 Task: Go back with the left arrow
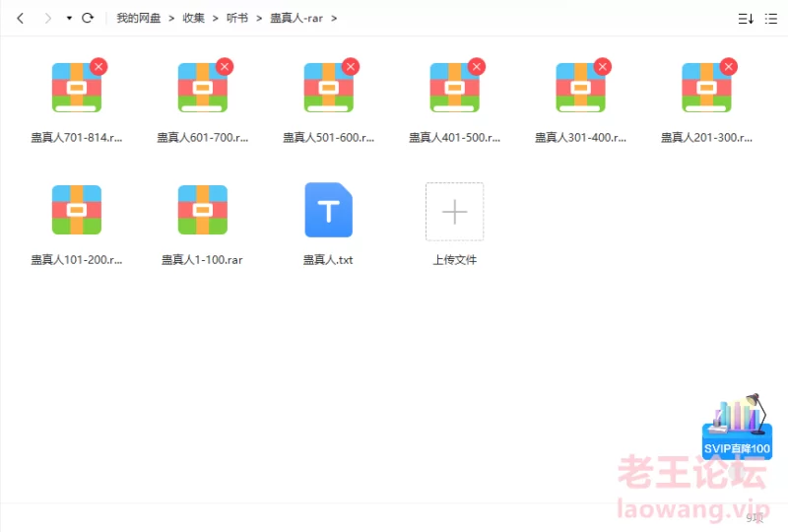coord(20,19)
